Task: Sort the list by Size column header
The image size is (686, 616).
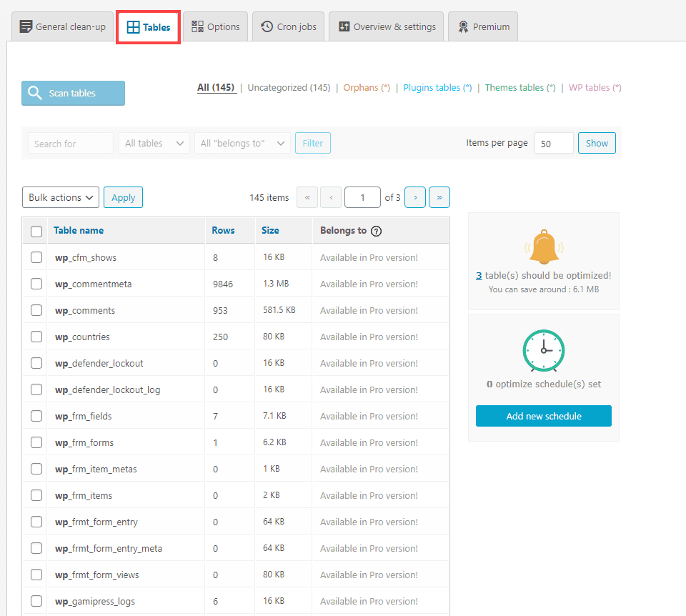Action: point(270,231)
